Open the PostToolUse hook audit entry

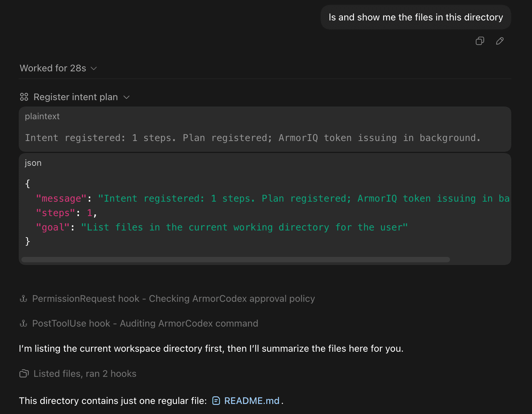click(145, 323)
